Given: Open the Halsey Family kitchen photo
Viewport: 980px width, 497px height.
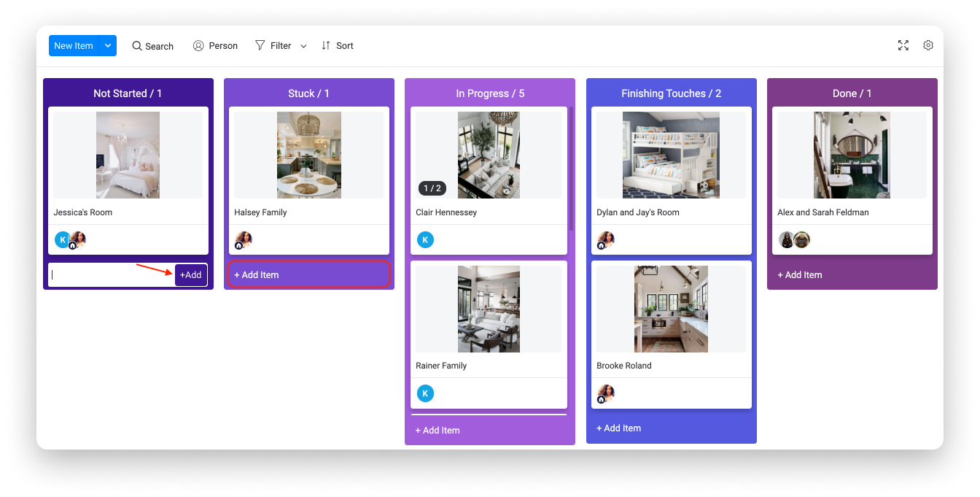Looking at the screenshot, I should pos(309,155).
